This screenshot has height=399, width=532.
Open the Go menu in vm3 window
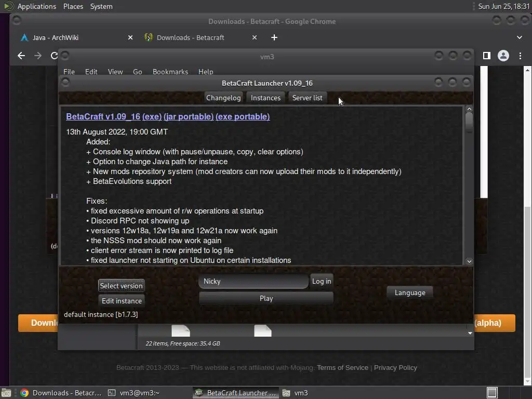pos(137,72)
